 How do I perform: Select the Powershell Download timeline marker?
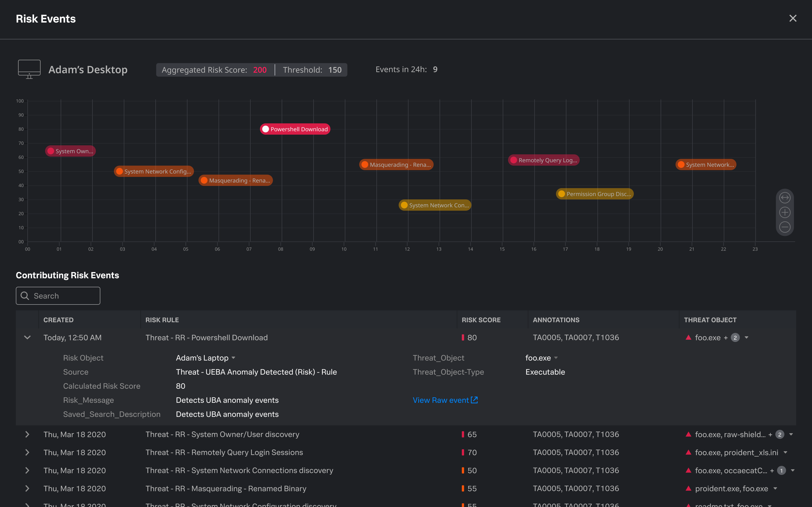point(295,129)
